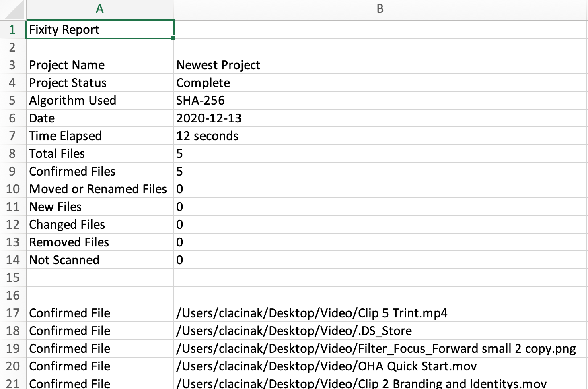Image resolution: width=588 pixels, height=389 pixels.
Task: Click the 'Date' label cell
Action: [x=100, y=118]
